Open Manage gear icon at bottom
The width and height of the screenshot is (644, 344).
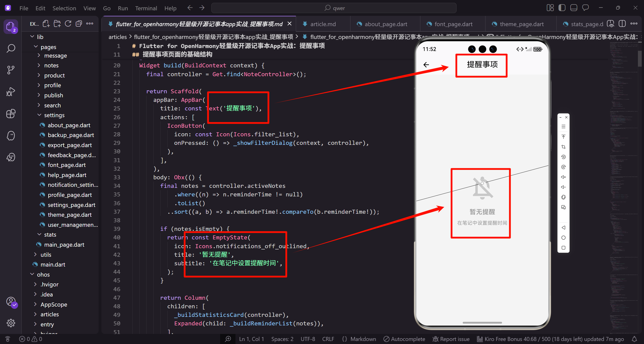(x=11, y=323)
